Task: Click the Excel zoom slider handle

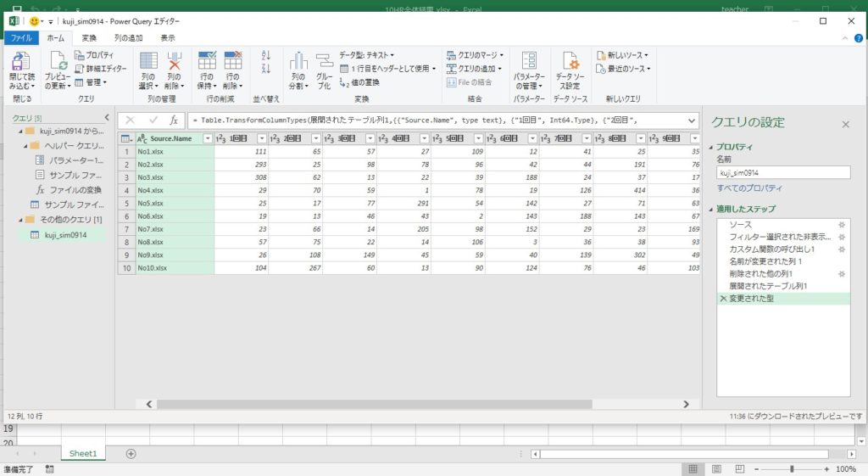Action: tap(792, 469)
